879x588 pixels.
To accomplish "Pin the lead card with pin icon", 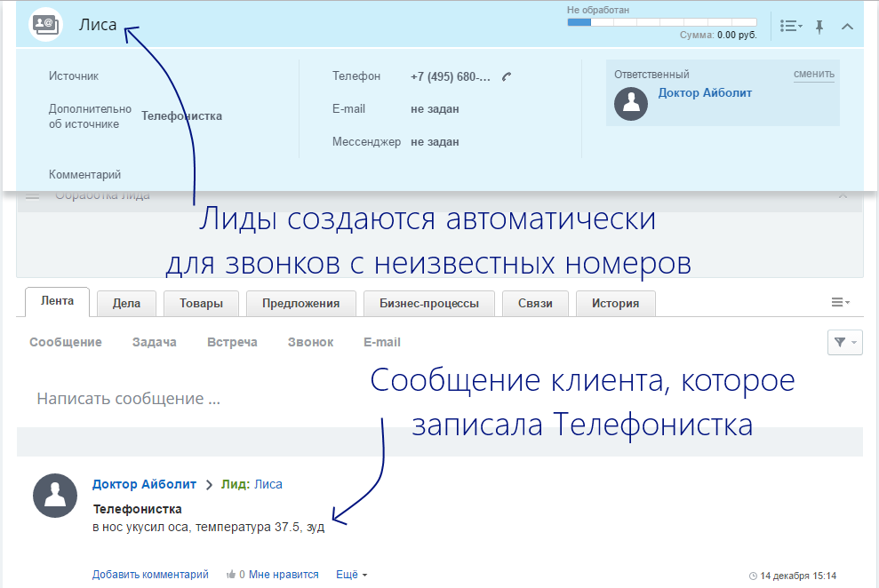I will pos(819,27).
